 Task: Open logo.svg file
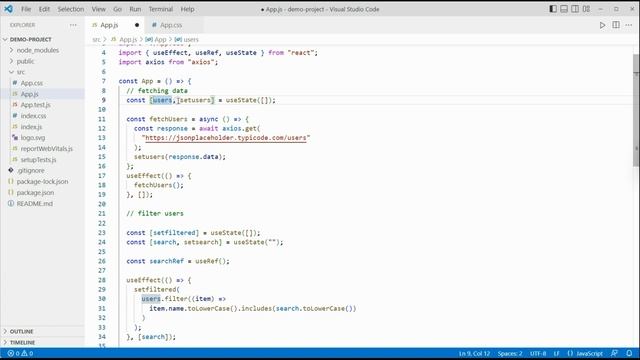[33, 138]
